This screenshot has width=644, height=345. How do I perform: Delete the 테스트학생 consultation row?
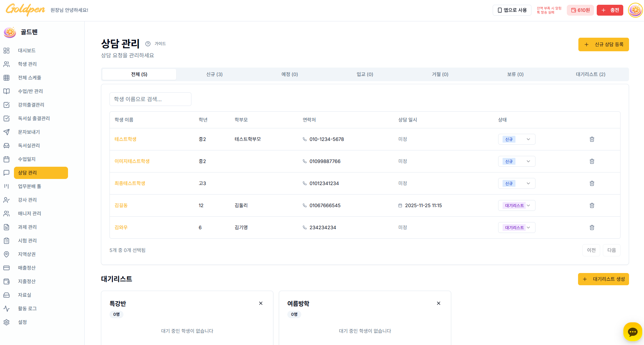[x=592, y=139]
